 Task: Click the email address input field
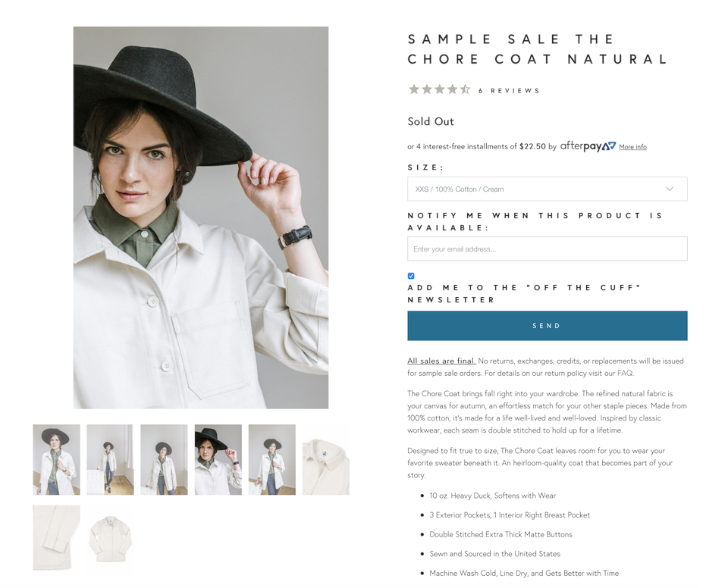548,249
